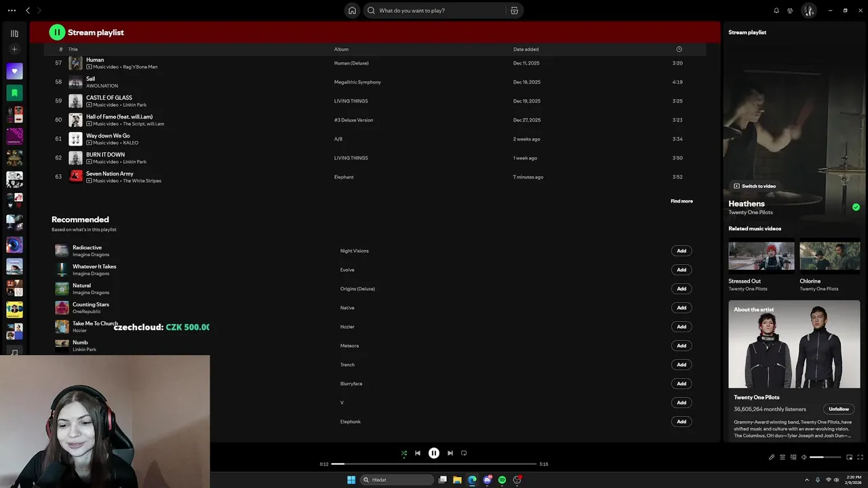This screenshot has height=488, width=868.
Task: Open the three-dots app menu
Action: 12,10
